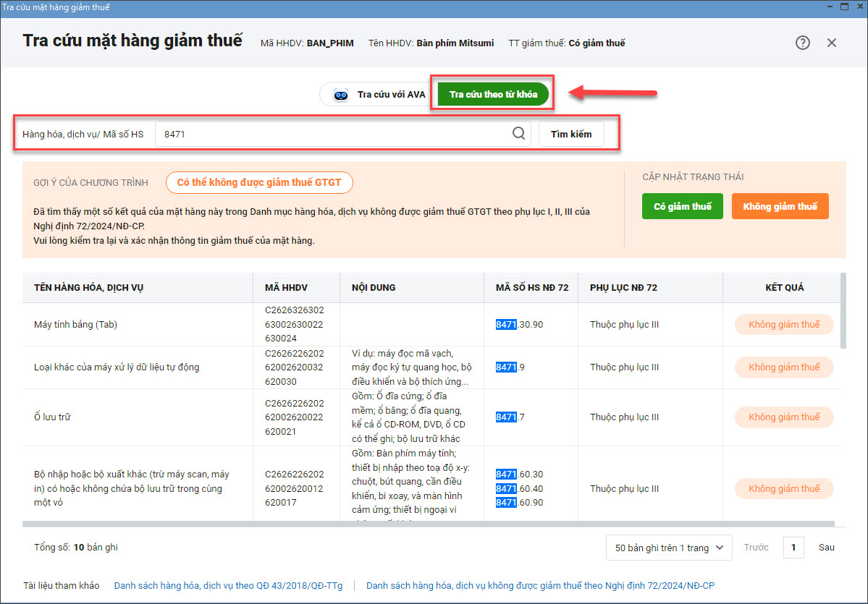Click HS code 8471.9
868x604 pixels.
pyautogui.click(x=510, y=367)
